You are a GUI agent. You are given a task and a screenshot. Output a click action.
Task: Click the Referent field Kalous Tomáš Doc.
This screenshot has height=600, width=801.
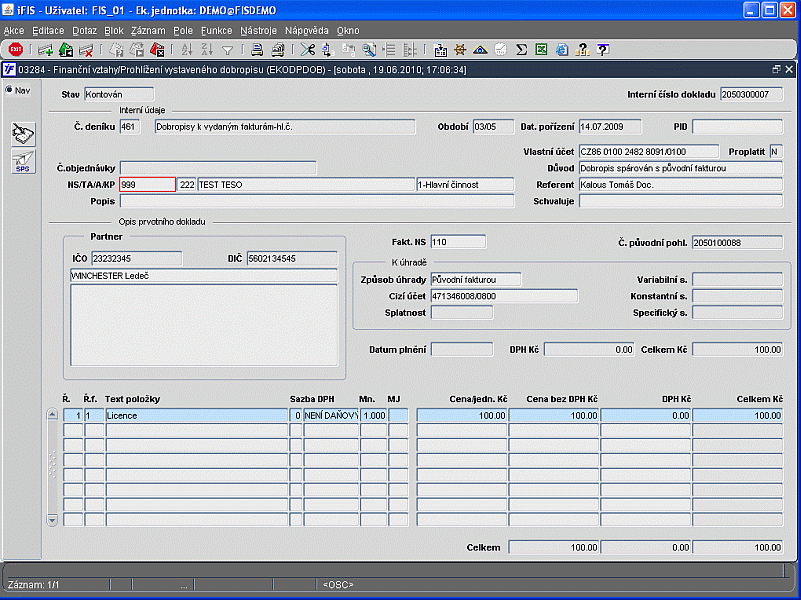680,184
